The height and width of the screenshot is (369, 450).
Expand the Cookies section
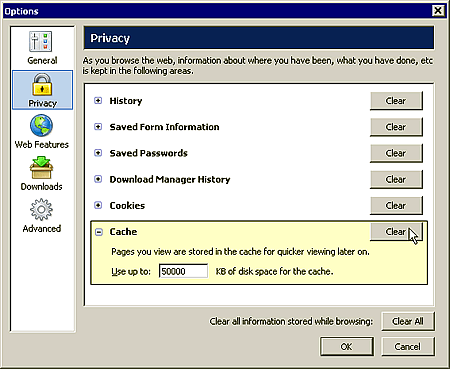coord(98,205)
